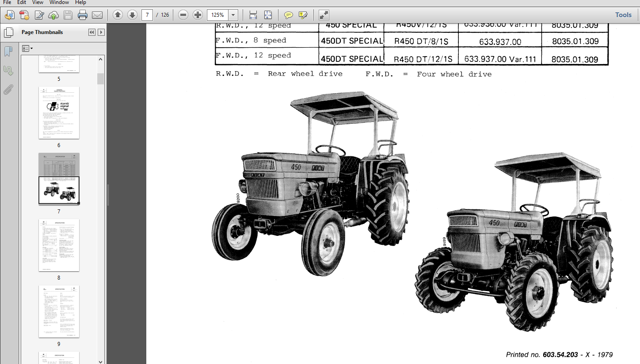
Task: Click the cloud upload icon
Action: (x=53, y=15)
